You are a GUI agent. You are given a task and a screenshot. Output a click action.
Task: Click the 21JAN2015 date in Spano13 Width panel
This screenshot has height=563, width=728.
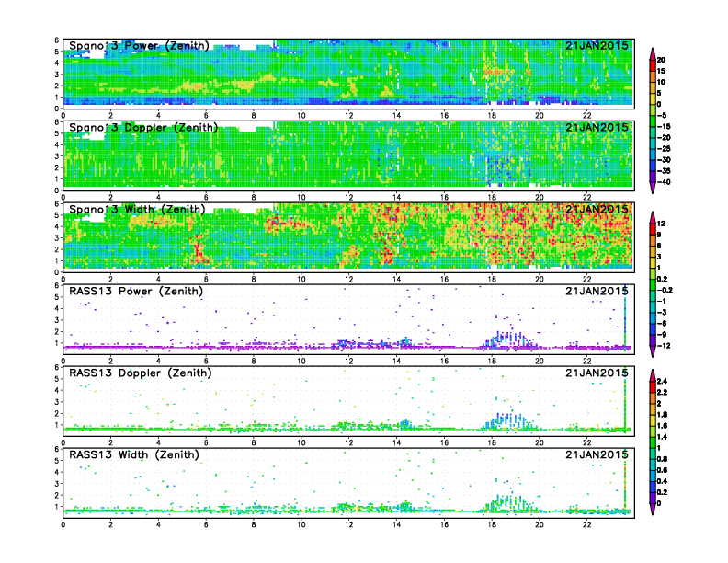(597, 209)
